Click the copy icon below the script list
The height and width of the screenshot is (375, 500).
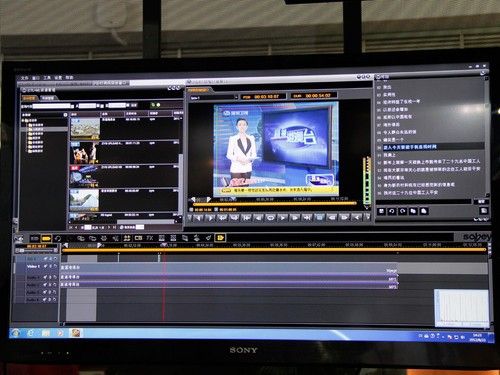click(413, 211)
